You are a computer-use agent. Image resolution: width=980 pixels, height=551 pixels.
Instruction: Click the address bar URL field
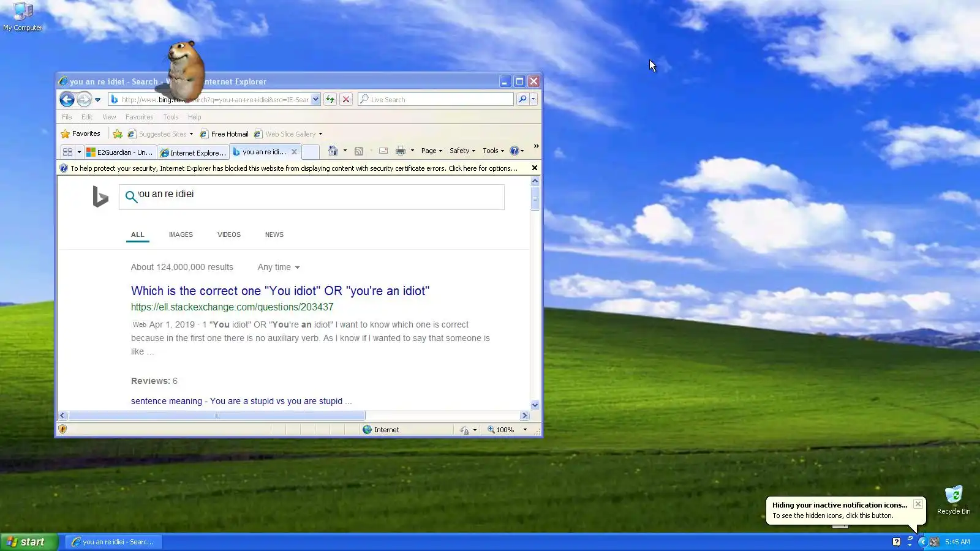click(x=209, y=99)
